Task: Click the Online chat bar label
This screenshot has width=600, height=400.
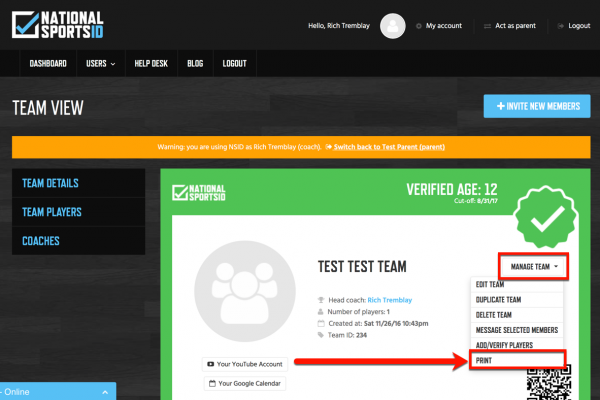Action: point(15,392)
